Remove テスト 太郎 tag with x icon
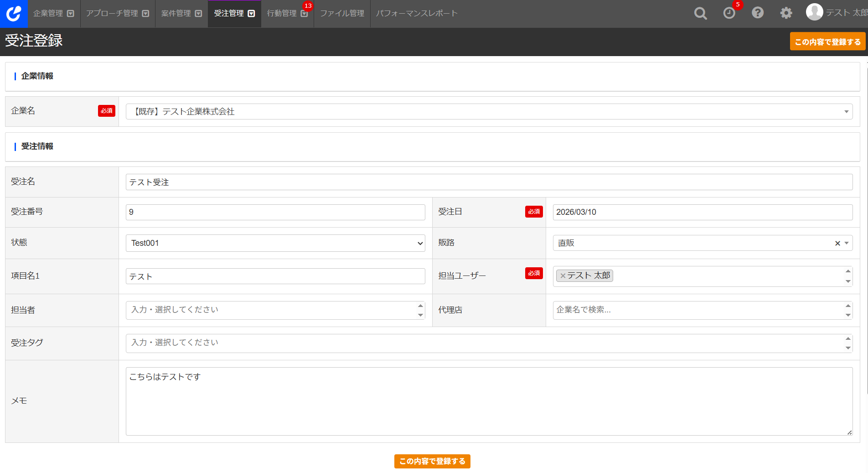The image size is (868, 473). click(563, 275)
